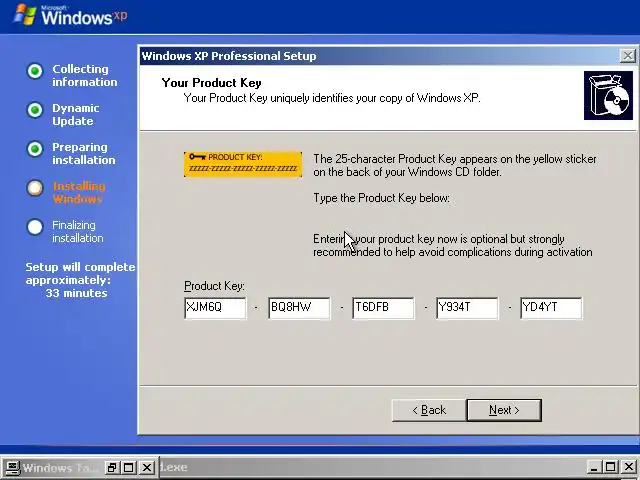Restore the small Windows Ta... window
Viewport: 640px width, 480px height.
[111, 468]
